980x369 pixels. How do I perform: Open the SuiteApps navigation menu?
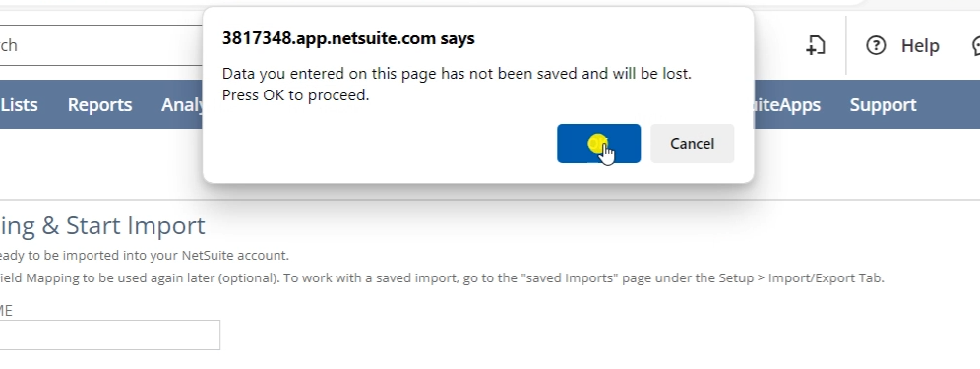coord(787,104)
